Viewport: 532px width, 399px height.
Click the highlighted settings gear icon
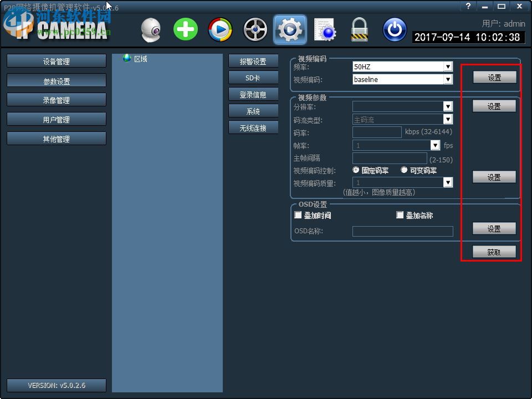point(290,29)
